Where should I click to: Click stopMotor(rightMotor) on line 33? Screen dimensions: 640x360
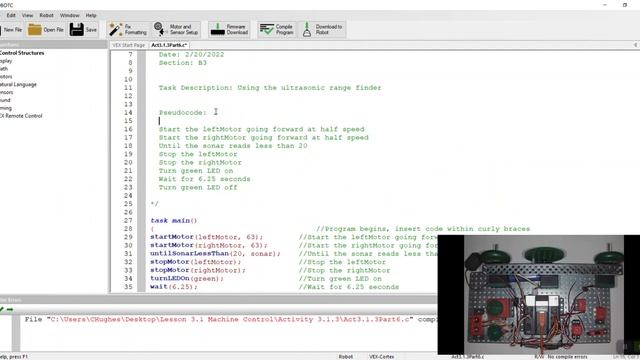pos(198,270)
